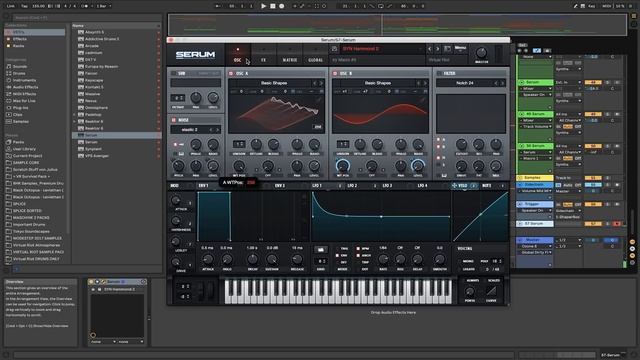Toggle filter routing checkbox N
Viewport: 640px width, 360px height.
pos(439,158)
